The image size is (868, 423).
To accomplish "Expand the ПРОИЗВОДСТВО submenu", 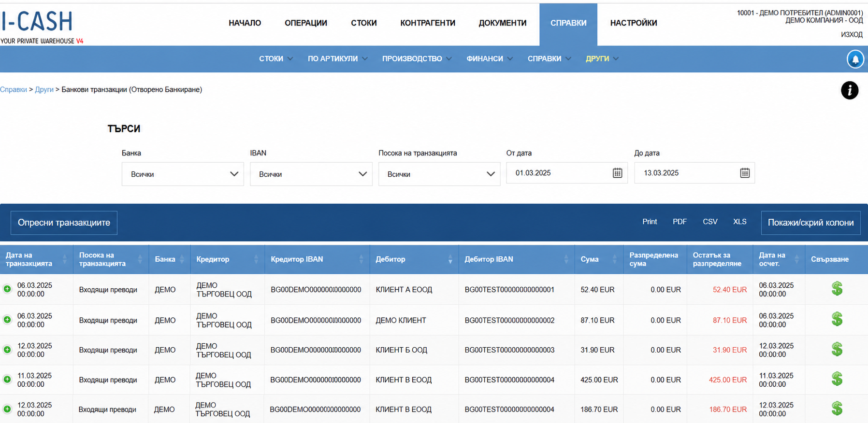I will click(417, 59).
